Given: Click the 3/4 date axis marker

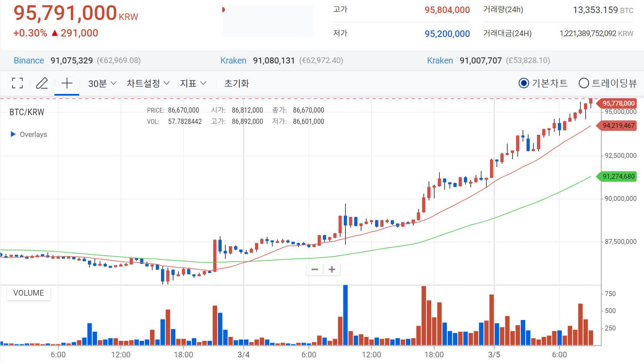Looking at the screenshot, I should [x=244, y=355].
